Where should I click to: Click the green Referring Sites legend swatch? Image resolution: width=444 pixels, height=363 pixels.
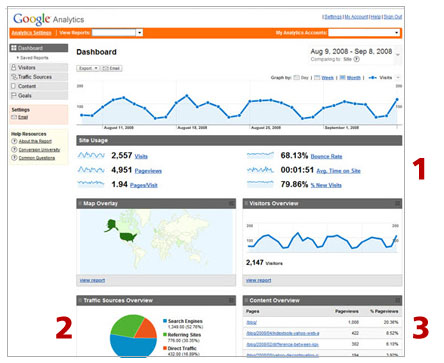pos(165,334)
